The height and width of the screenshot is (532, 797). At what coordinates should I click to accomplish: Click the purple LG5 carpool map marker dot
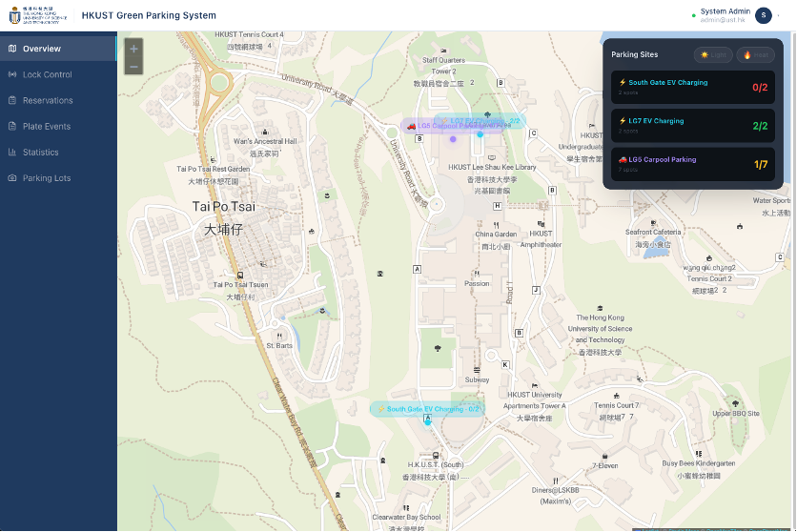pyautogui.click(x=453, y=139)
